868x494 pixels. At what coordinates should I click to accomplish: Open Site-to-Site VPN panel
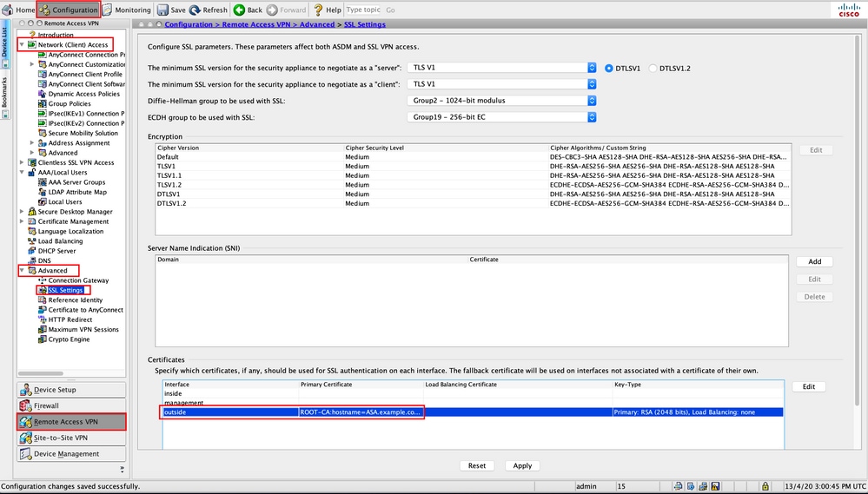[71, 438]
